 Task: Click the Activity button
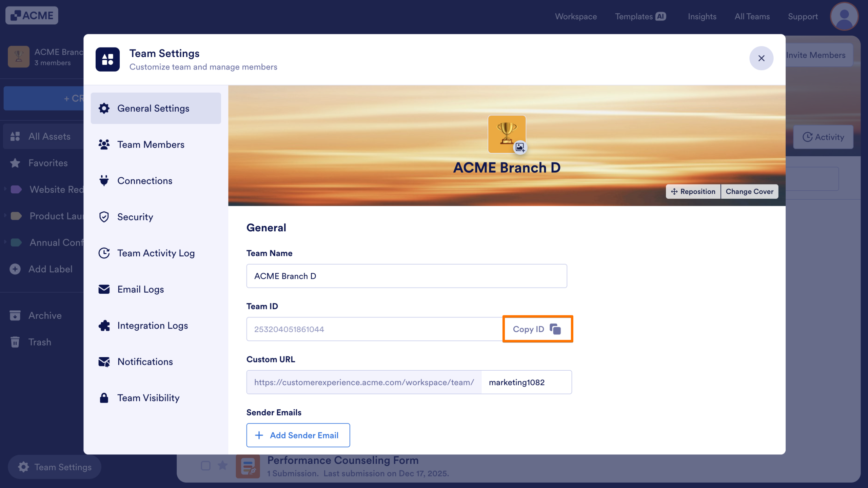tap(823, 137)
